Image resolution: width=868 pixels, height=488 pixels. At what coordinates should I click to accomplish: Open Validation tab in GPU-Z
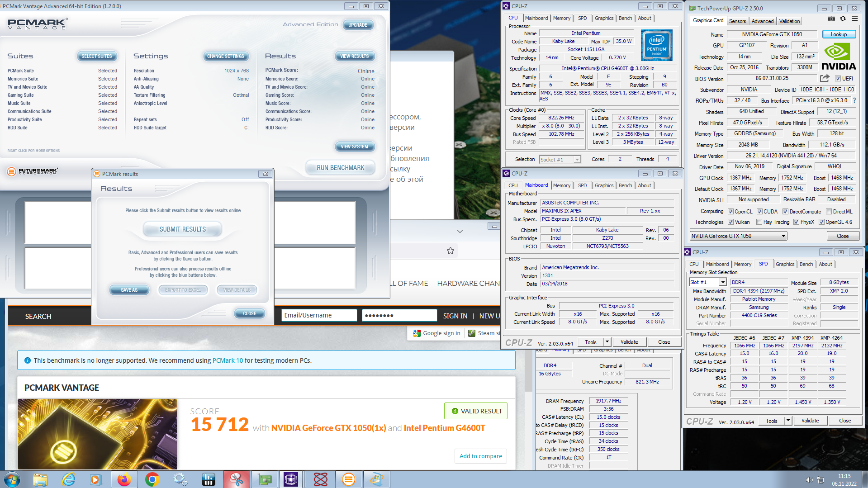pos(789,21)
